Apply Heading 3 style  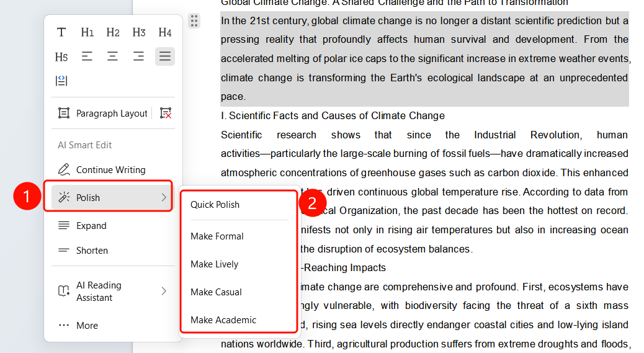click(x=139, y=32)
